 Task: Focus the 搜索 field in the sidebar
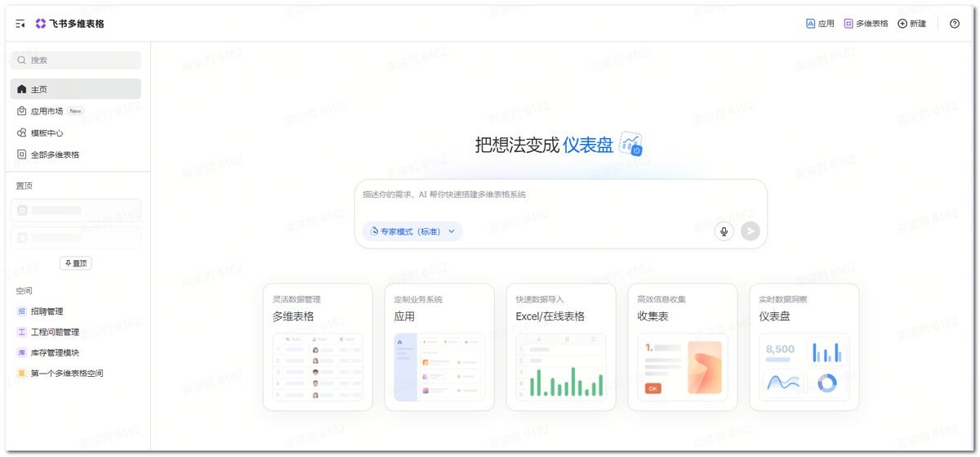(75, 60)
